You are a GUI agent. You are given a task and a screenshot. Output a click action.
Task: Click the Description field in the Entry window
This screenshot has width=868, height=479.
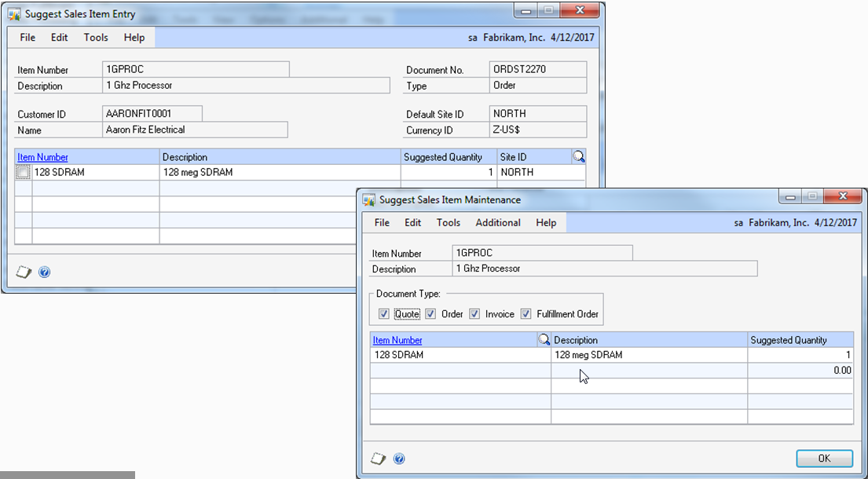247,86
